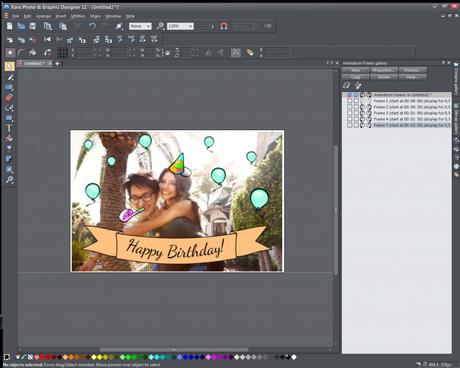Select the Zoom magnifier tool in toolbox
This screenshot has height=368, width=460.
(9, 180)
